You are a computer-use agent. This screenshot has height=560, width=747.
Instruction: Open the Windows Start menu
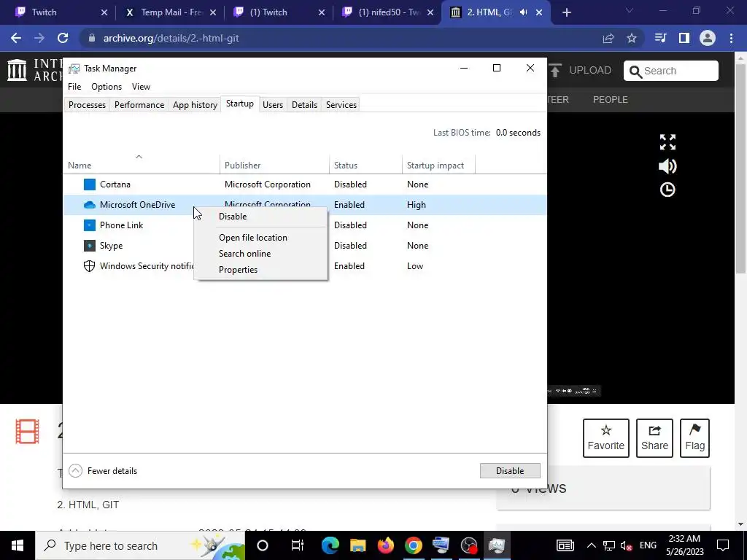[18, 545]
